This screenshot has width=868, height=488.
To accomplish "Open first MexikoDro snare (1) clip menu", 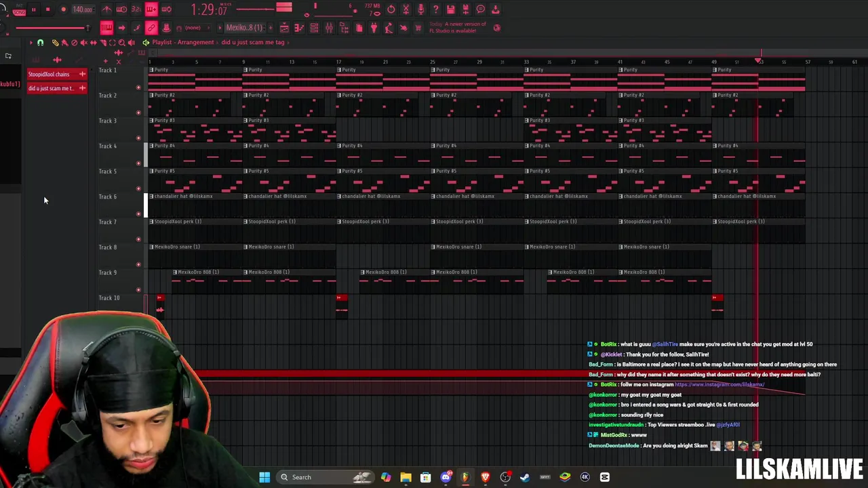I will [x=152, y=247].
